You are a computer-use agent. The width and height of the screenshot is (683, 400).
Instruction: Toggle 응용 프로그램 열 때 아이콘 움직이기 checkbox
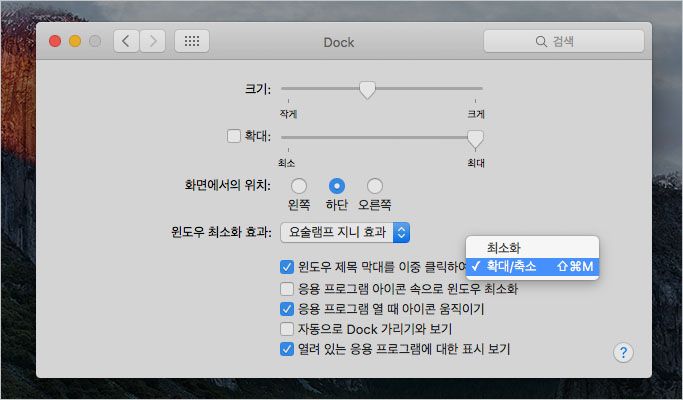click(287, 309)
